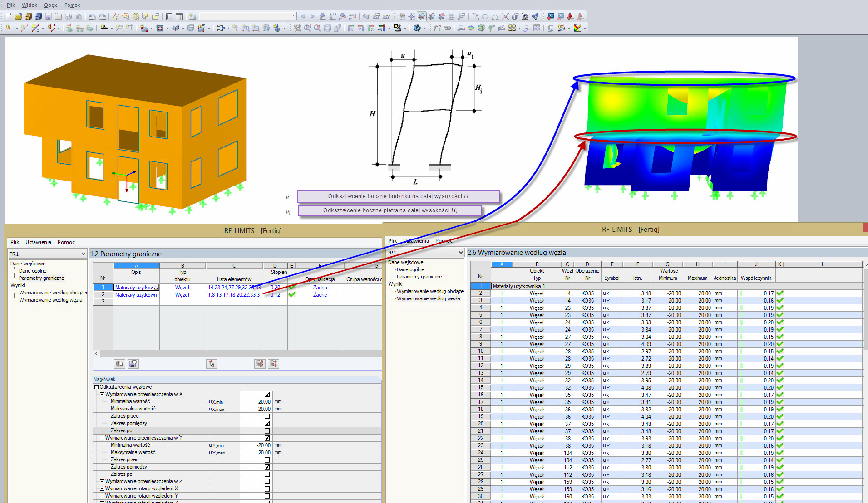Screen dimensions: 868x503
Task: Undo the last action
Action: click(92, 16)
